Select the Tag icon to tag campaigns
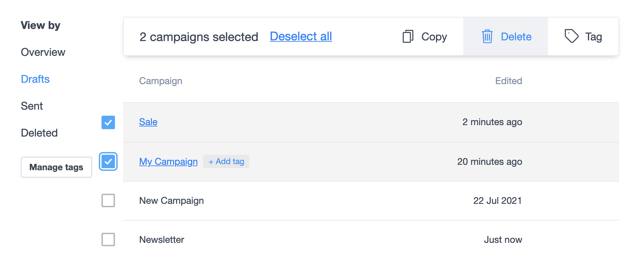Viewport: 644px width, 259px height. 571,36
